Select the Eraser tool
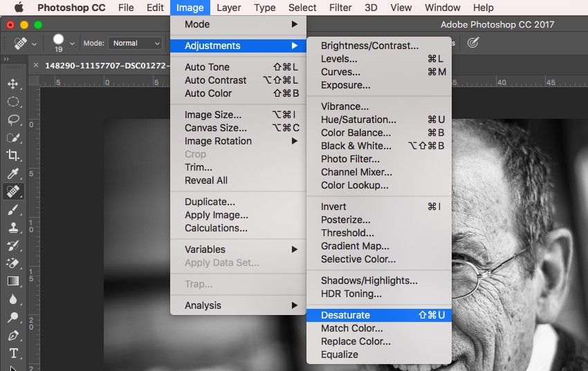 (13, 263)
